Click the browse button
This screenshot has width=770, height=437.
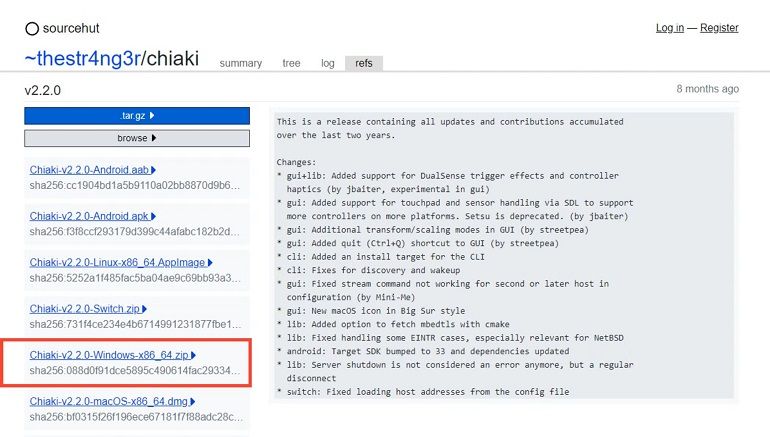[x=137, y=138]
